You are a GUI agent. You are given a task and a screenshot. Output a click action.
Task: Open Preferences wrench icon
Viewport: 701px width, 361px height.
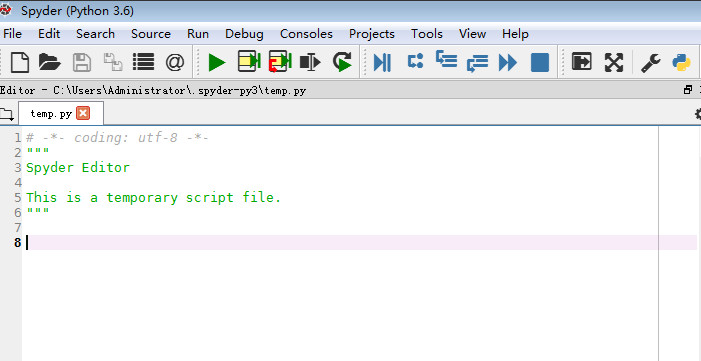tap(650, 63)
